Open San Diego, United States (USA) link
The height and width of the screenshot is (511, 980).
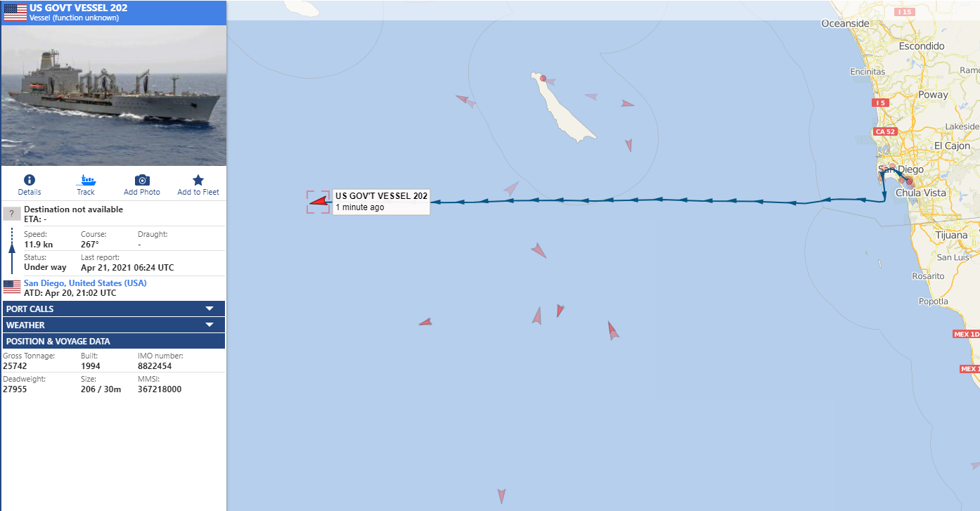click(x=85, y=283)
